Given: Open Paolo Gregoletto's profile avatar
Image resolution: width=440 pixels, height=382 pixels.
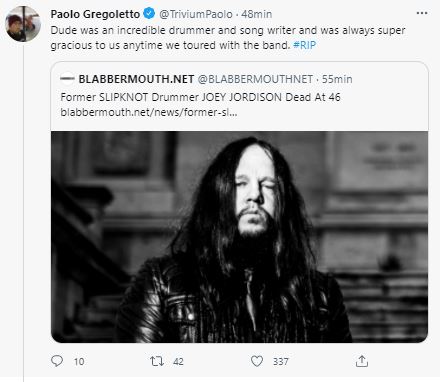Looking at the screenshot, I should (23, 24).
